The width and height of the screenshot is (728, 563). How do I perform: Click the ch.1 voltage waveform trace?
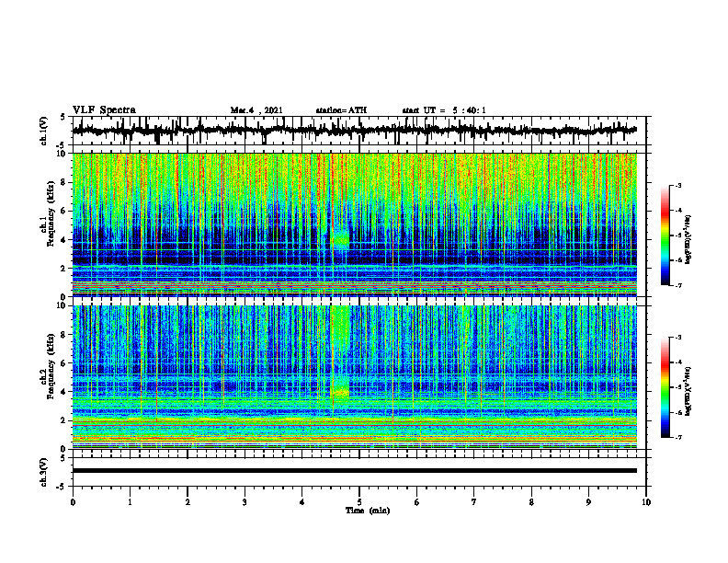click(354, 131)
